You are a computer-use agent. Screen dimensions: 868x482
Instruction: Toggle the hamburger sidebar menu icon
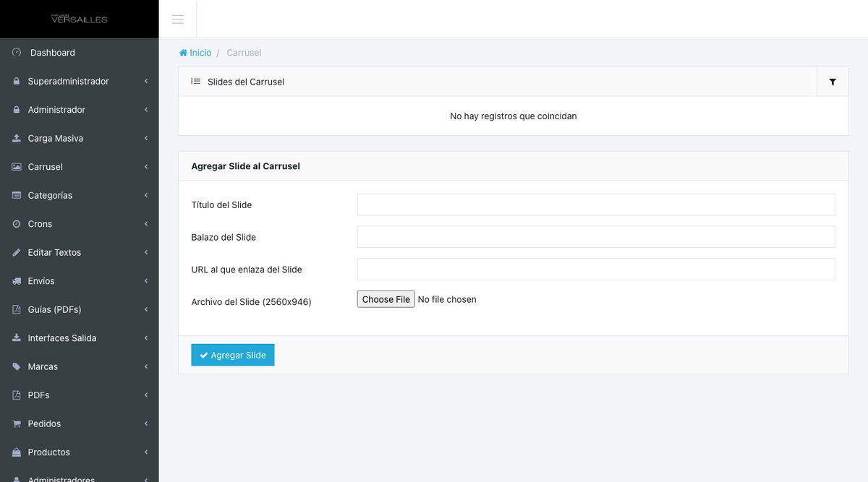point(177,19)
